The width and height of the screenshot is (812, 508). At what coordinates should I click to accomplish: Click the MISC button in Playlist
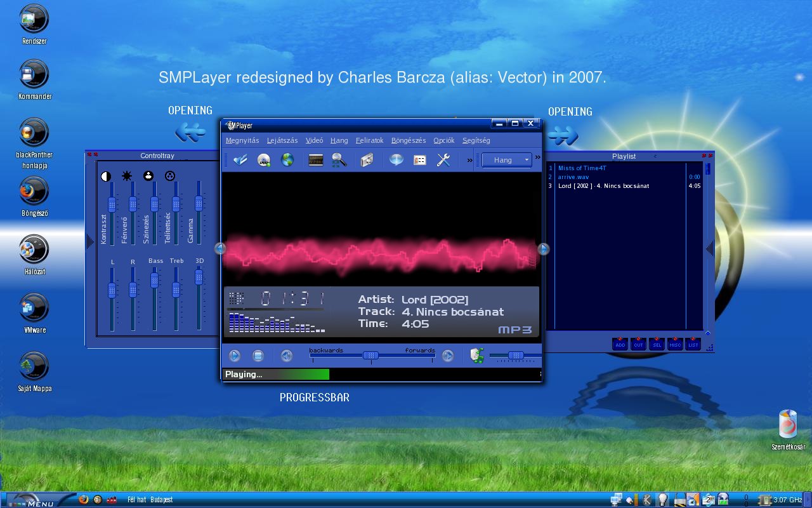pyautogui.click(x=675, y=344)
